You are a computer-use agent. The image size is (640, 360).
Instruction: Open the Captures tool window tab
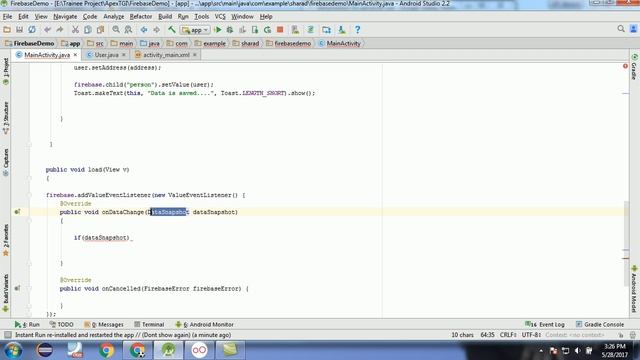tap(6, 162)
